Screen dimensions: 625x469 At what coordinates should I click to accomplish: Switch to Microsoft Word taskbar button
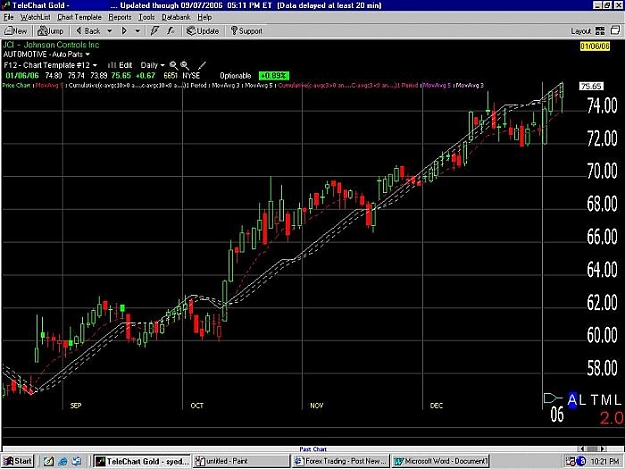click(x=440, y=461)
